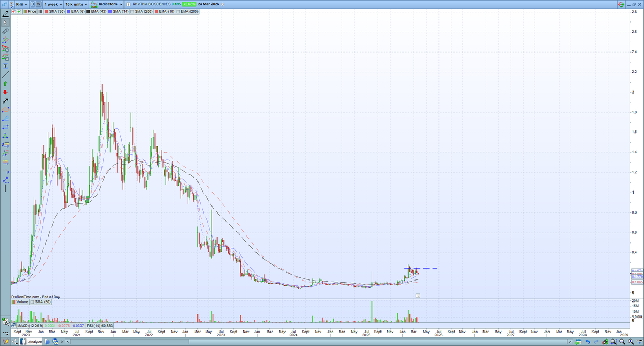Click the Volume red-green color swatch

(13, 302)
